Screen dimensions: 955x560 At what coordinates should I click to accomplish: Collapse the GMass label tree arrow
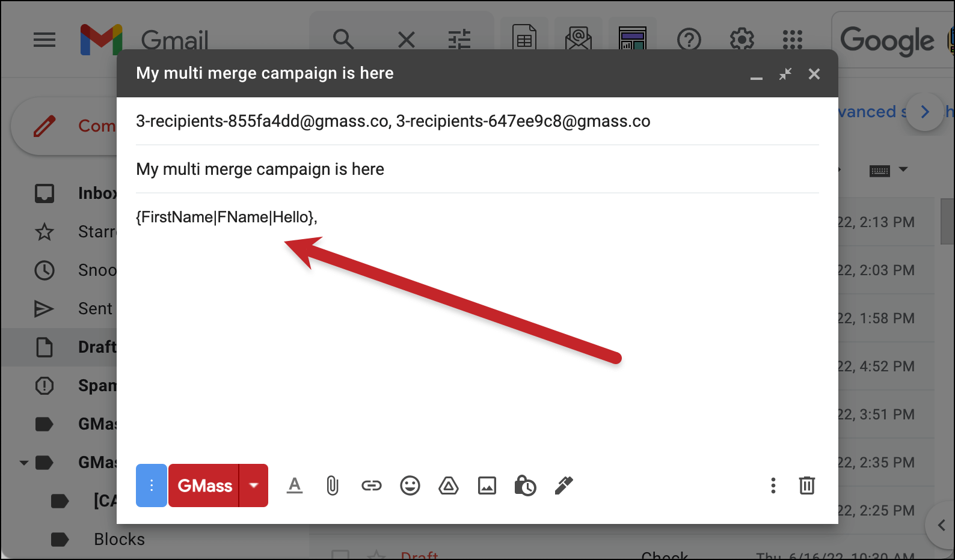tap(24, 463)
